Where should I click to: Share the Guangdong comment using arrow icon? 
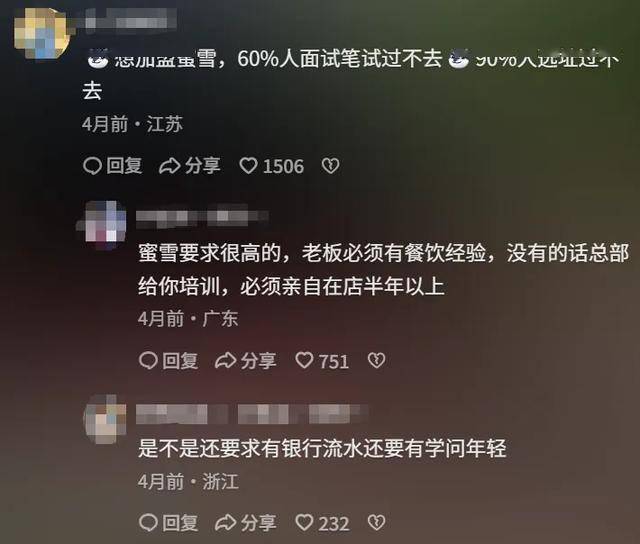[225, 361]
